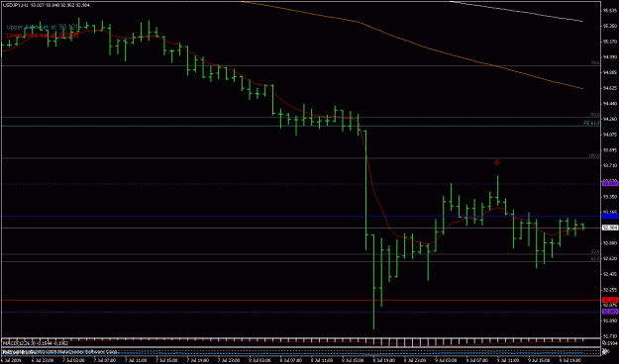619x364 pixels.
Task: Select the 23.6 Fibonacci level label
Action: 595,251
